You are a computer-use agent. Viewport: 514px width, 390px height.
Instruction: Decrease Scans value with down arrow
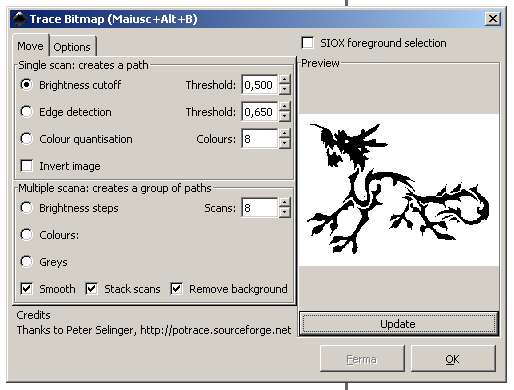click(284, 212)
